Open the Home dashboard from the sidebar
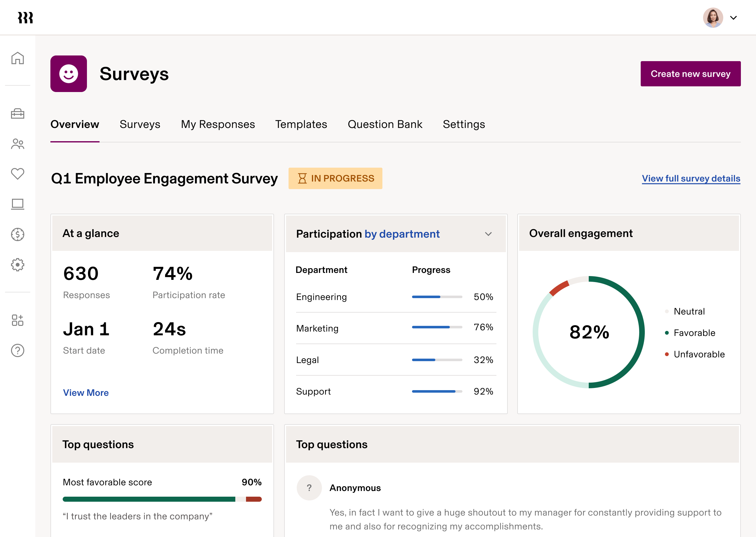 click(x=18, y=58)
